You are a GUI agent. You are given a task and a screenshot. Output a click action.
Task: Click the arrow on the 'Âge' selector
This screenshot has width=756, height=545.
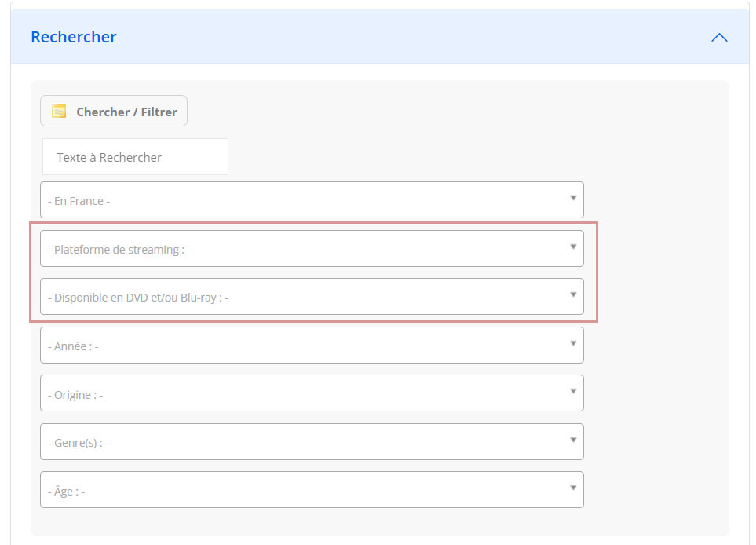[574, 489]
